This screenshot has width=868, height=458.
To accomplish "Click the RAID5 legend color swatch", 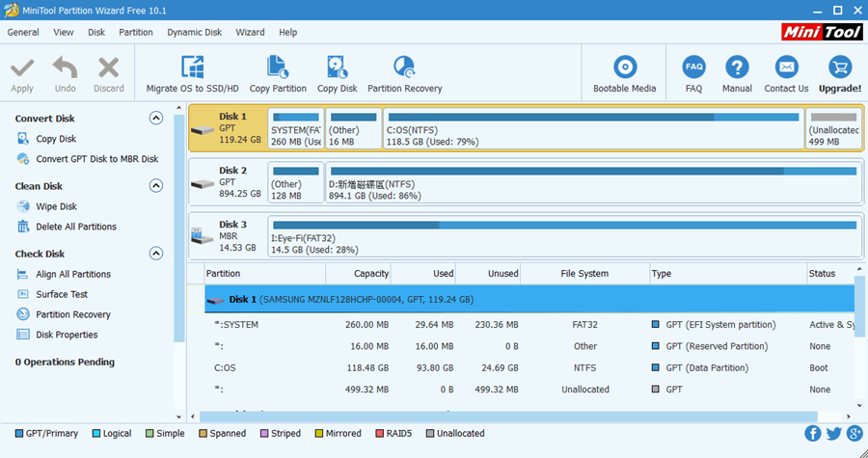I will pos(379,434).
